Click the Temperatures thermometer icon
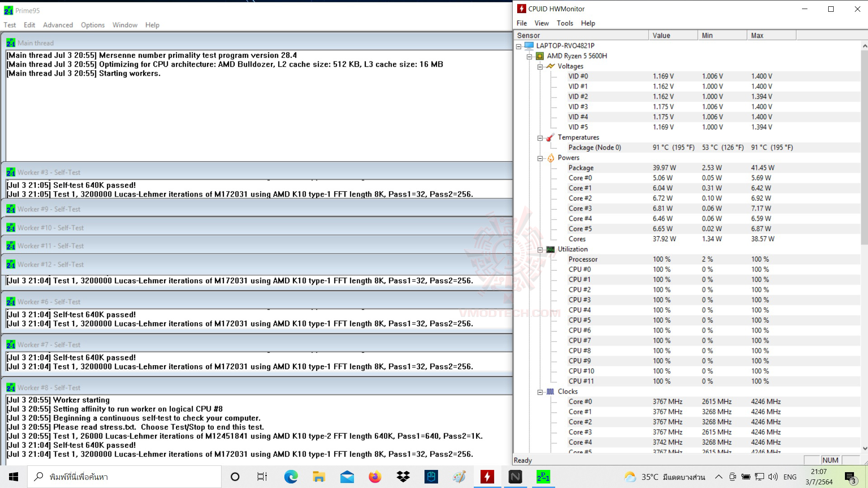This screenshot has width=868, height=488. (550, 137)
